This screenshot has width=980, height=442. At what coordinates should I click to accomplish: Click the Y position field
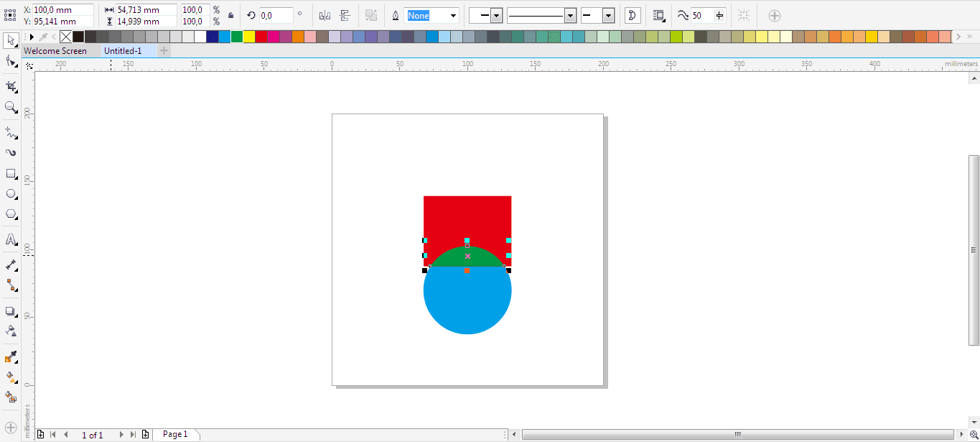[x=62, y=22]
